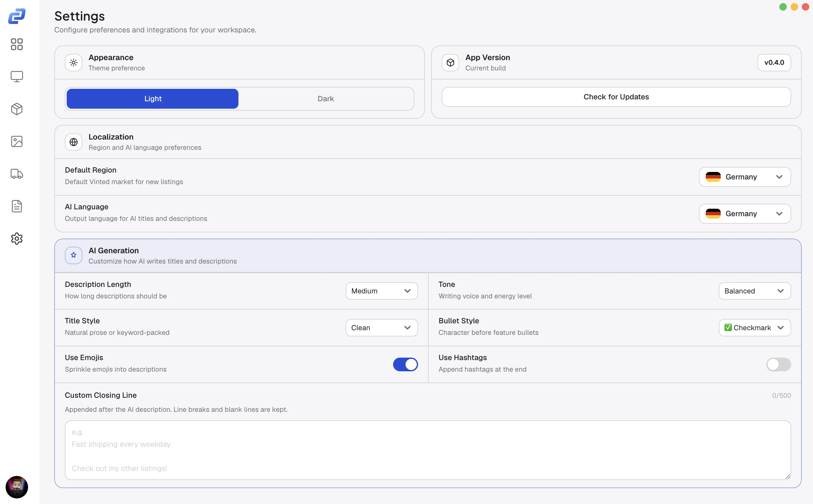Click the Use Emojis label
The height and width of the screenshot is (504, 813).
[84, 357]
